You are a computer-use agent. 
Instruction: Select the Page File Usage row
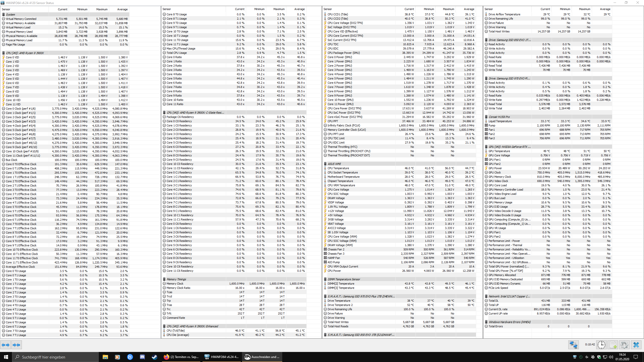point(65,44)
